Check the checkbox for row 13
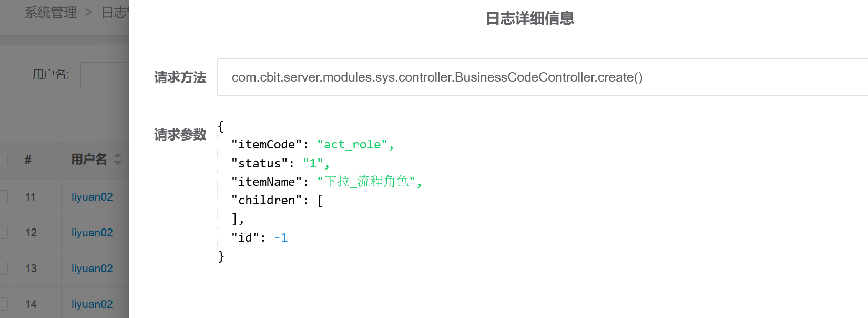868x318 pixels. 3,269
